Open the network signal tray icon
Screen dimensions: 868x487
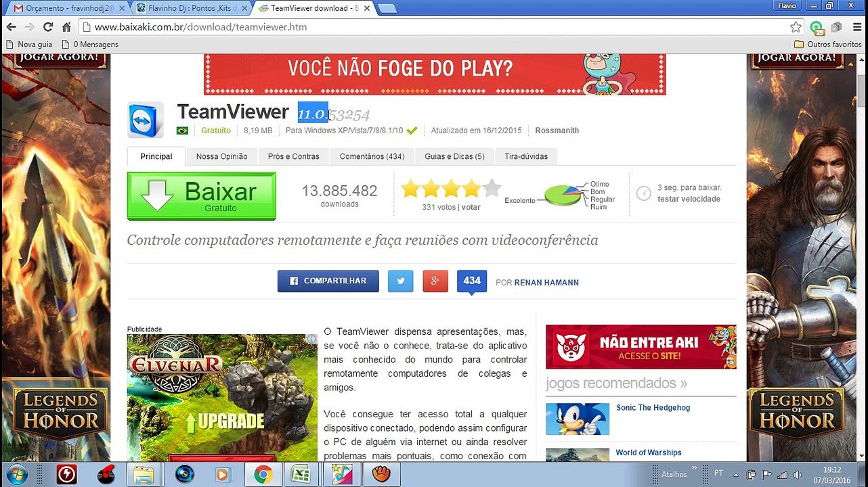783,474
